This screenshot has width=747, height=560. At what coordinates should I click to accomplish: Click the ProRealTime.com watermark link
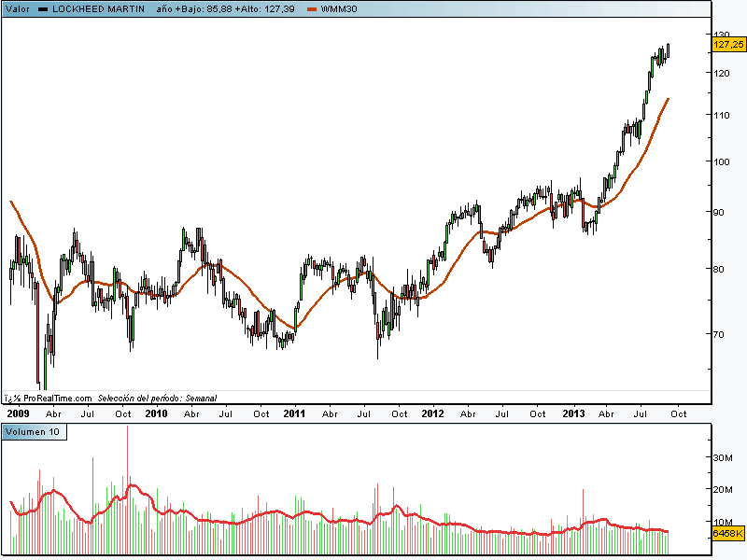(x=54, y=398)
